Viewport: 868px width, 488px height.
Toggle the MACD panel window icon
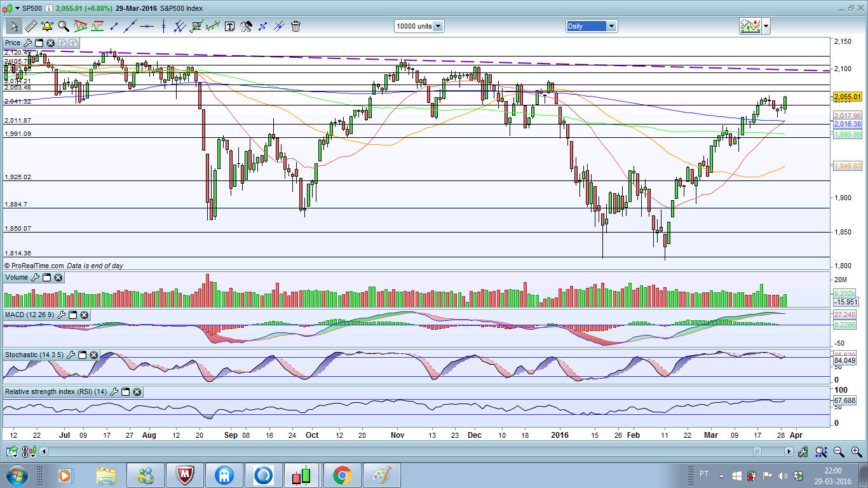(x=72, y=315)
